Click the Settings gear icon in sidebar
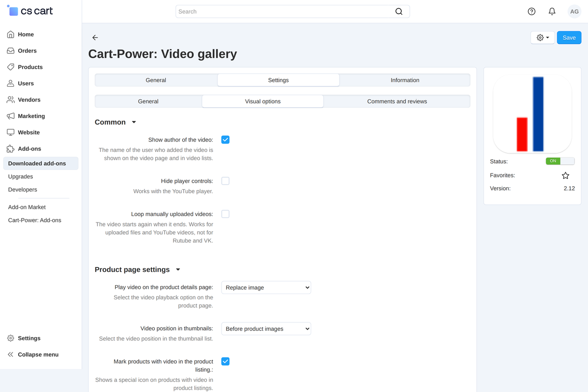The height and width of the screenshot is (392, 588). pyautogui.click(x=10, y=338)
